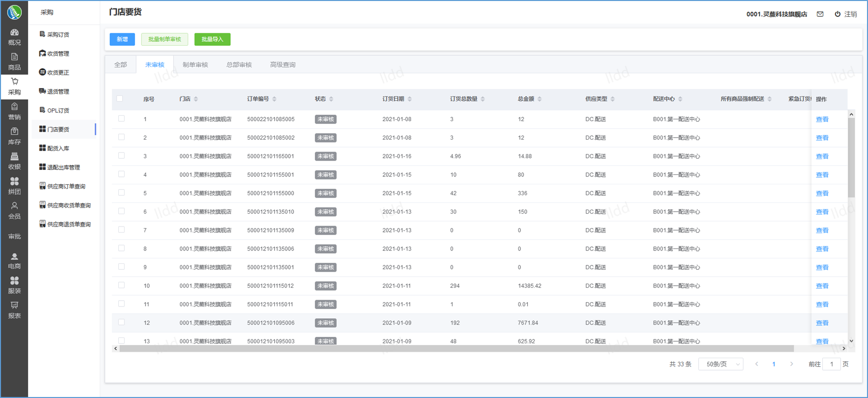Viewport: 868px width, 398px height.
Task: Open the 会员 member icon
Action: [x=14, y=206]
